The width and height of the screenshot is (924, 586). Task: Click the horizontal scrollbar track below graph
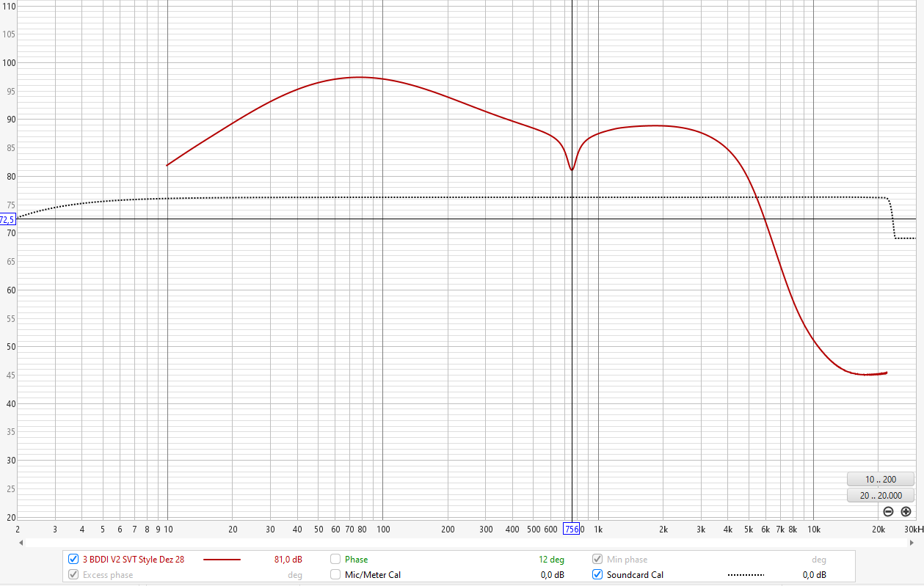click(x=470, y=543)
